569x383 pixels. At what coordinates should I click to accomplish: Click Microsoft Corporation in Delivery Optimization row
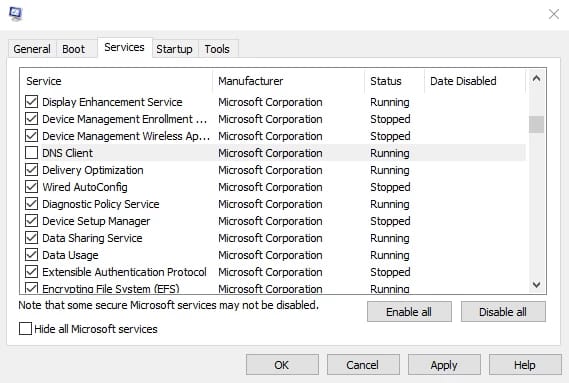270,170
